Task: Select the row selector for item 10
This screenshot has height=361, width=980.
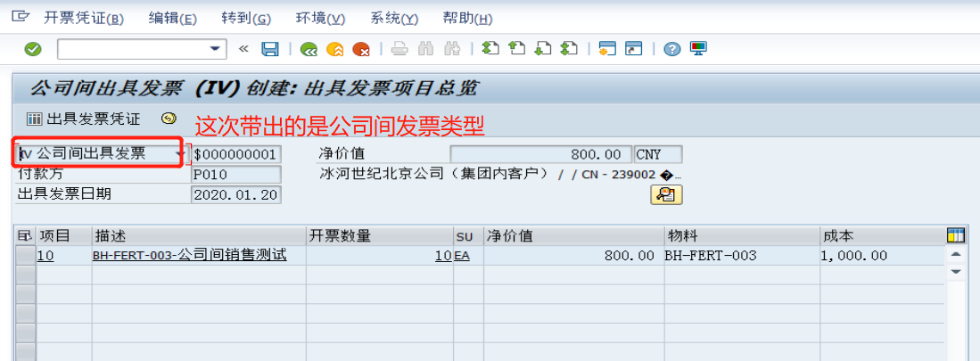Action: tap(24, 256)
